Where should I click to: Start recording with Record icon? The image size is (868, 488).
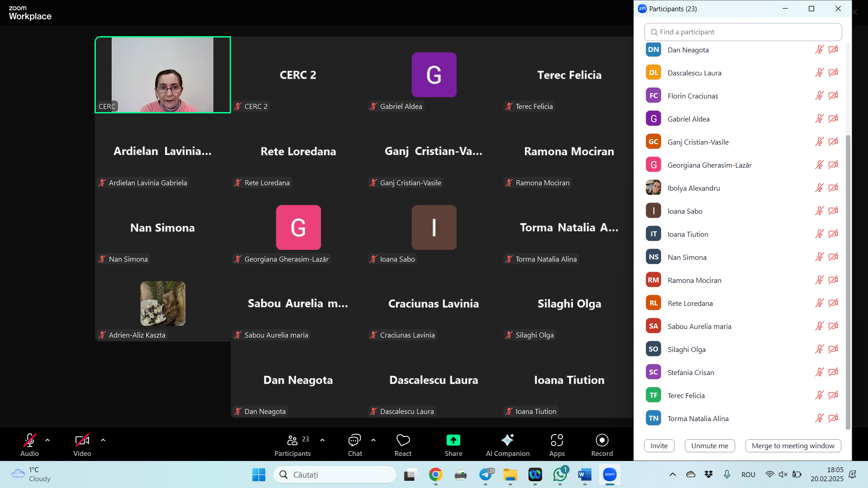click(x=602, y=440)
